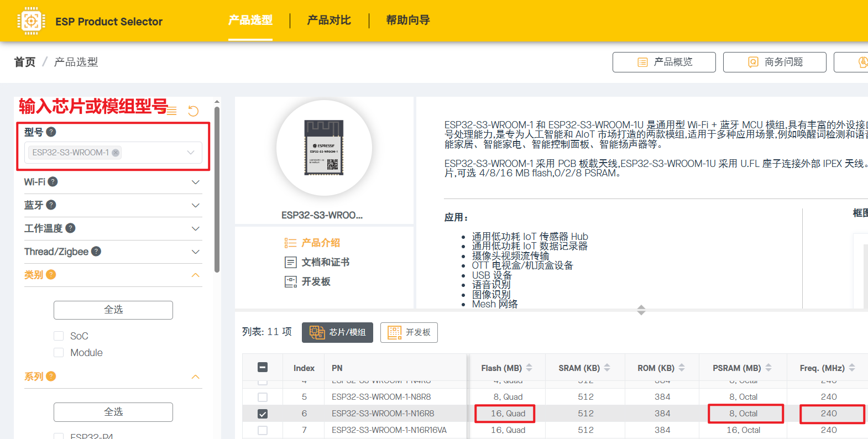Sort by Freq. (MHz) column arrows
Screen dimensions: 868x439
(x=852, y=368)
